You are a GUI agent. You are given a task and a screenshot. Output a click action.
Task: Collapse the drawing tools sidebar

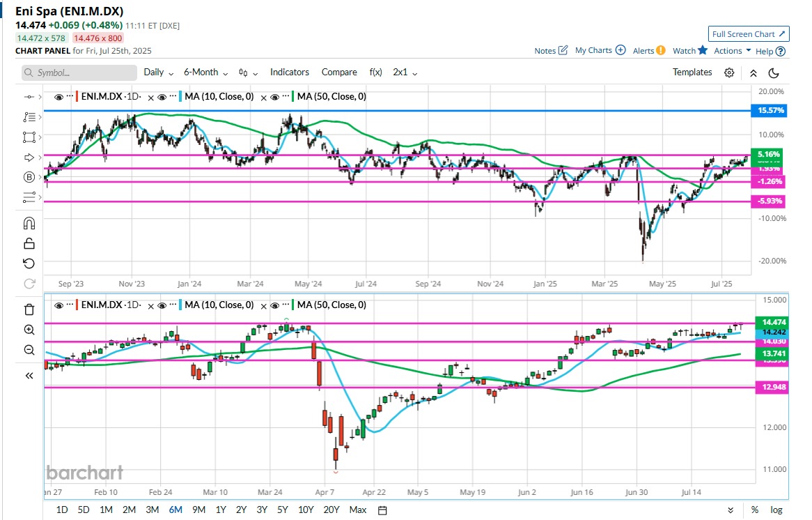pyautogui.click(x=29, y=376)
